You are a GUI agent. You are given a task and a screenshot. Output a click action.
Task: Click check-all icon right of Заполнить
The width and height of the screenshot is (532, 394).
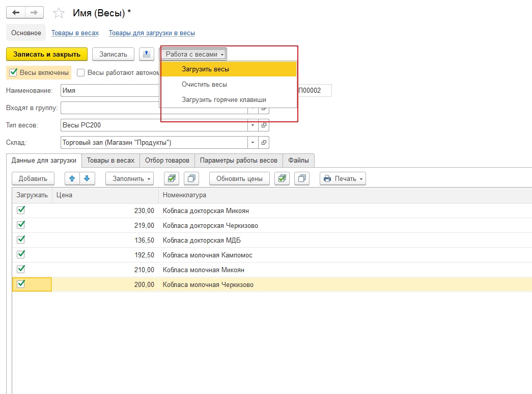coord(172,178)
